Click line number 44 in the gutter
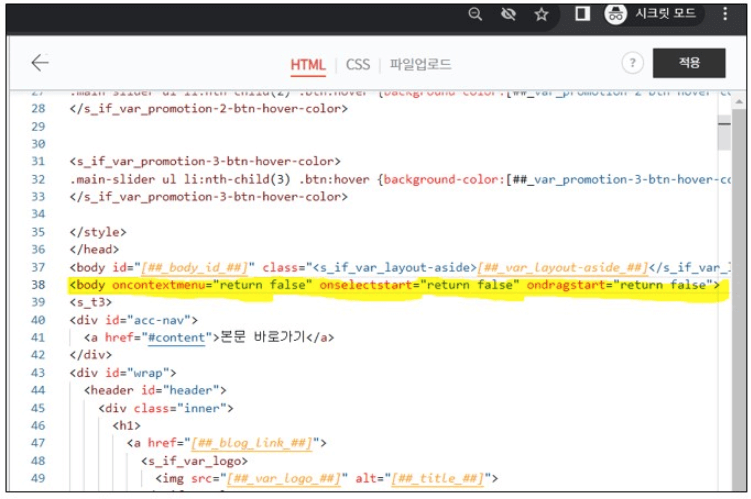751x499 pixels. [38, 391]
